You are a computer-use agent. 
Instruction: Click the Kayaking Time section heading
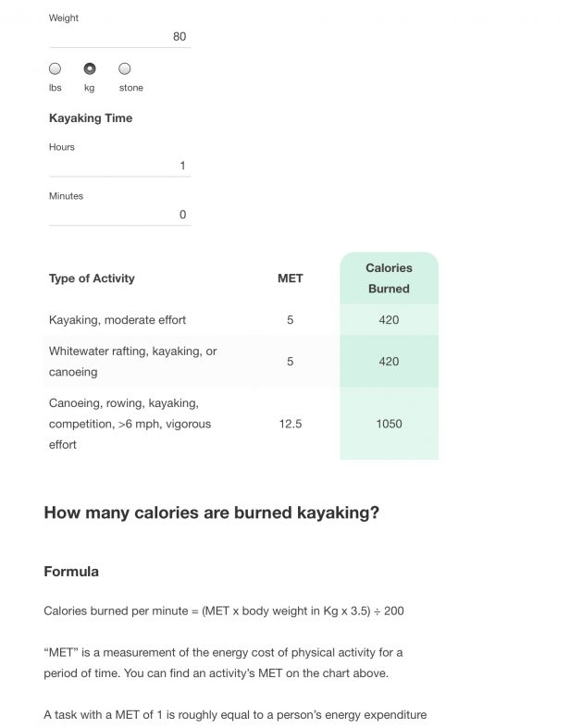tap(91, 117)
